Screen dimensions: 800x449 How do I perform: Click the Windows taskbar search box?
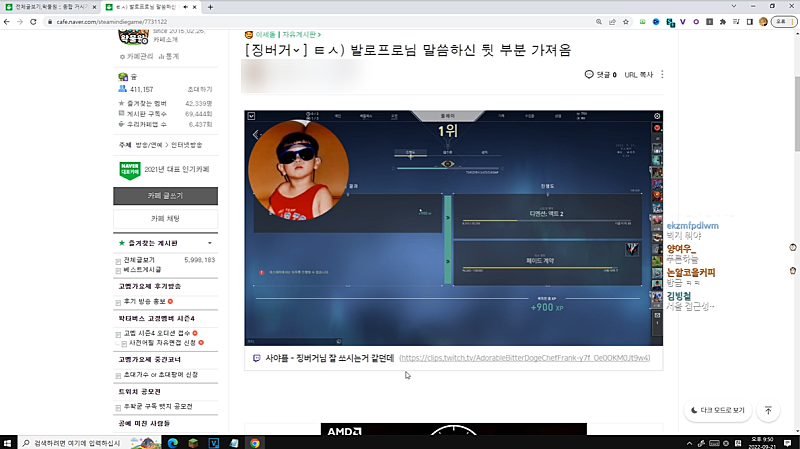[x=89, y=443]
